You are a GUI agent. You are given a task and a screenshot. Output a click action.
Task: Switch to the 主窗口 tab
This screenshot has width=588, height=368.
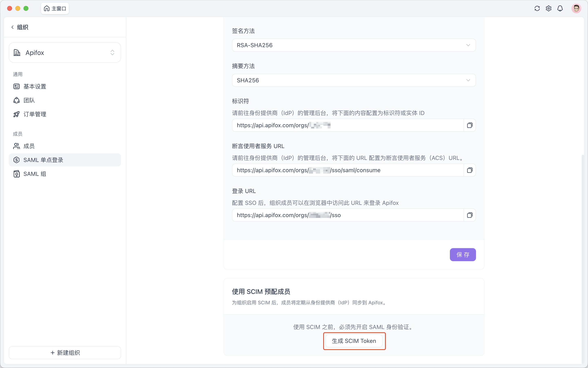(x=55, y=8)
